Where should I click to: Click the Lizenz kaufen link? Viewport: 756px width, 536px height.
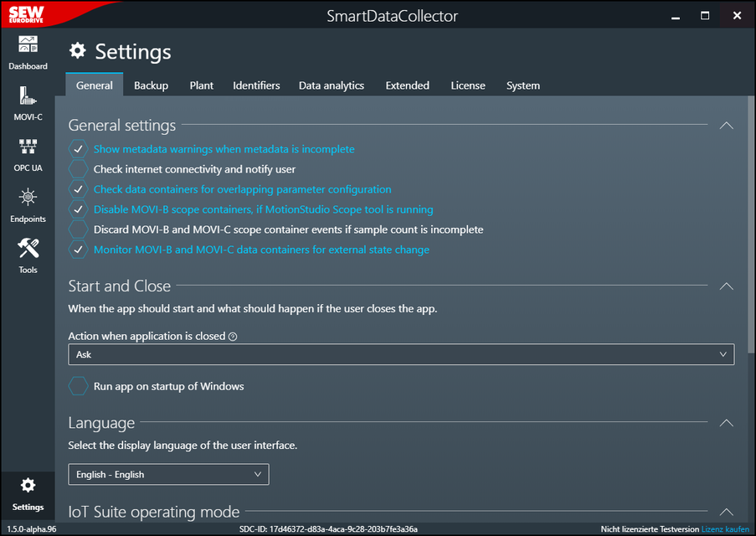[725, 529]
